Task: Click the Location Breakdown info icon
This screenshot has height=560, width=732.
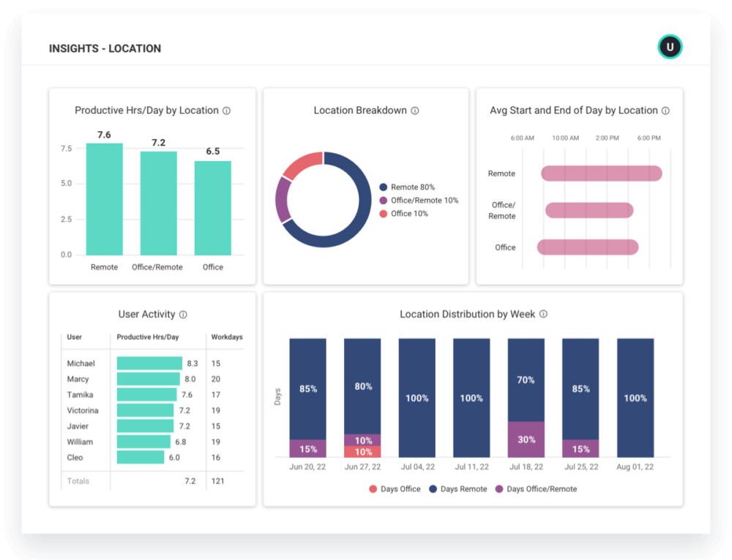Action: click(x=414, y=111)
